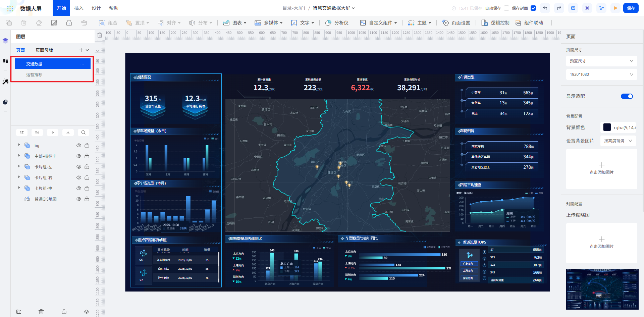Click the Component Linkage toolbar icon
The image size is (644, 317).
[529, 23]
